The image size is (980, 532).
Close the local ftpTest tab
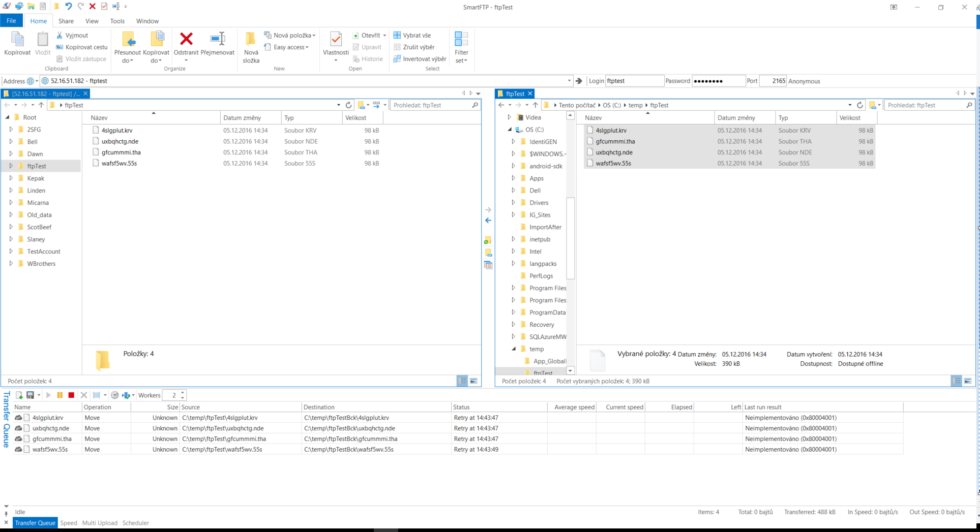(x=530, y=93)
